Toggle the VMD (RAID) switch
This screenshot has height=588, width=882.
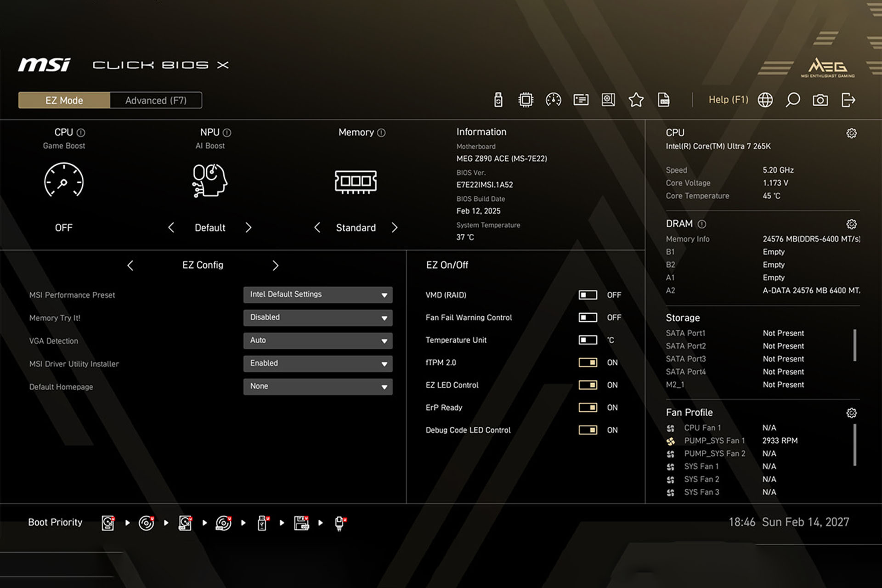[588, 295]
